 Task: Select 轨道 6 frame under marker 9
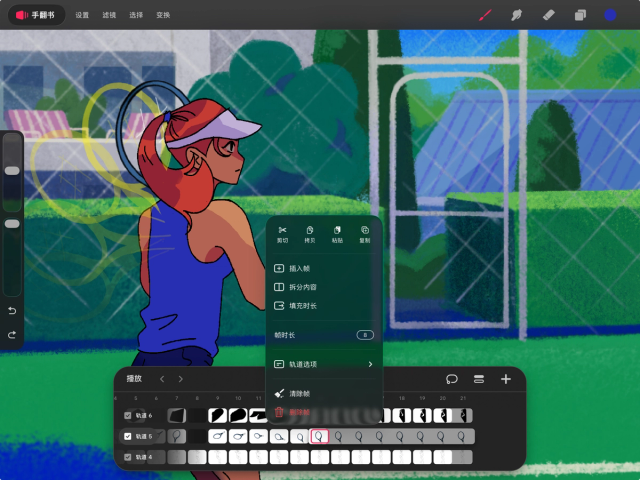tap(218, 416)
